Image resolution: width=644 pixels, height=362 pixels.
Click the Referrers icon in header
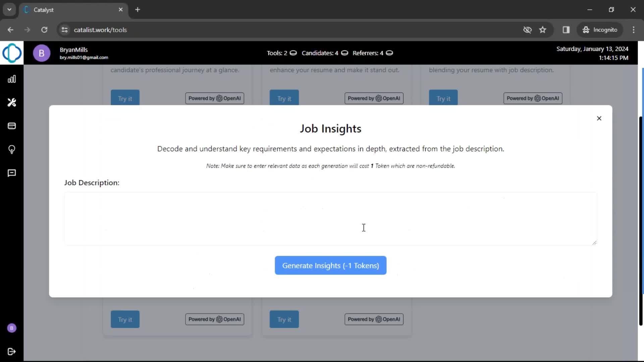point(389,53)
